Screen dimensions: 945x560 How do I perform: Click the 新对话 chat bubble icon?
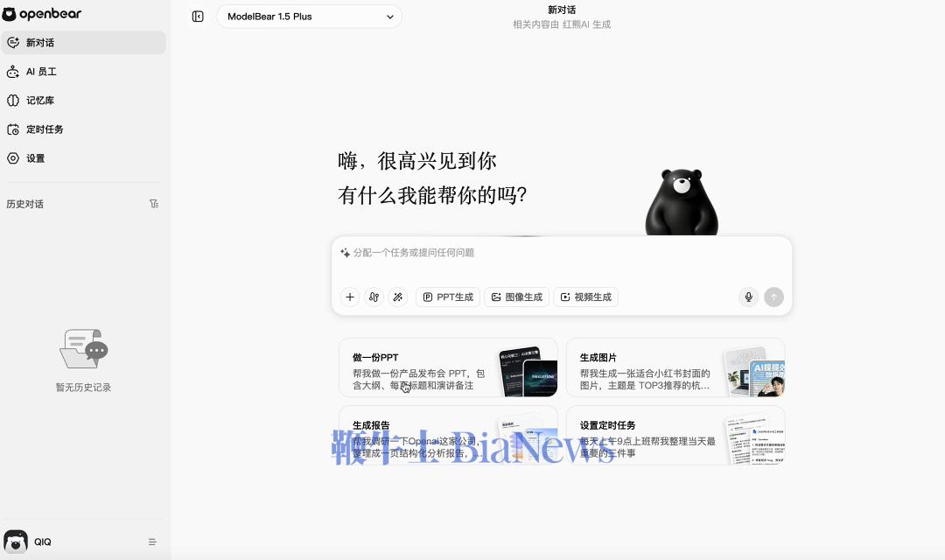13,43
